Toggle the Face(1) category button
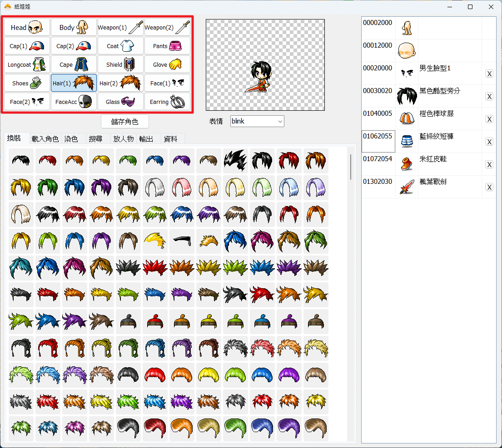The image size is (502, 448). coord(167,83)
